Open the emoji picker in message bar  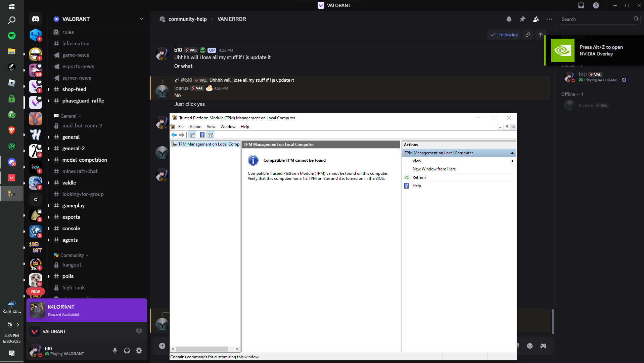point(530,346)
